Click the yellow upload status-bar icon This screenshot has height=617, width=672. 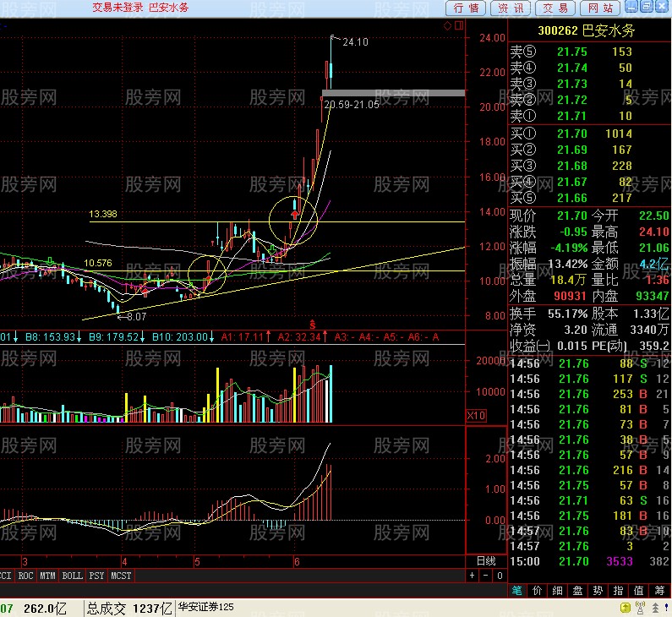pyautogui.click(x=626, y=608)
